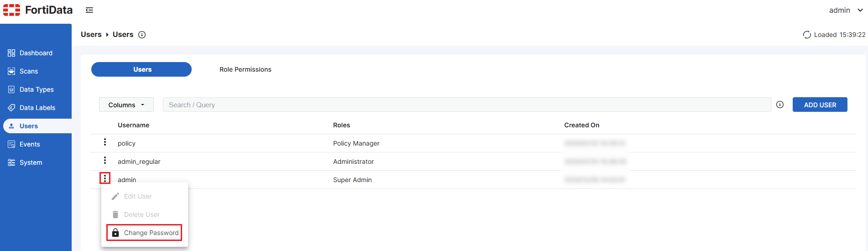Screen dimensions: 868x251
Task: Click the Data Labels tag icon
Action: [11, 108]
